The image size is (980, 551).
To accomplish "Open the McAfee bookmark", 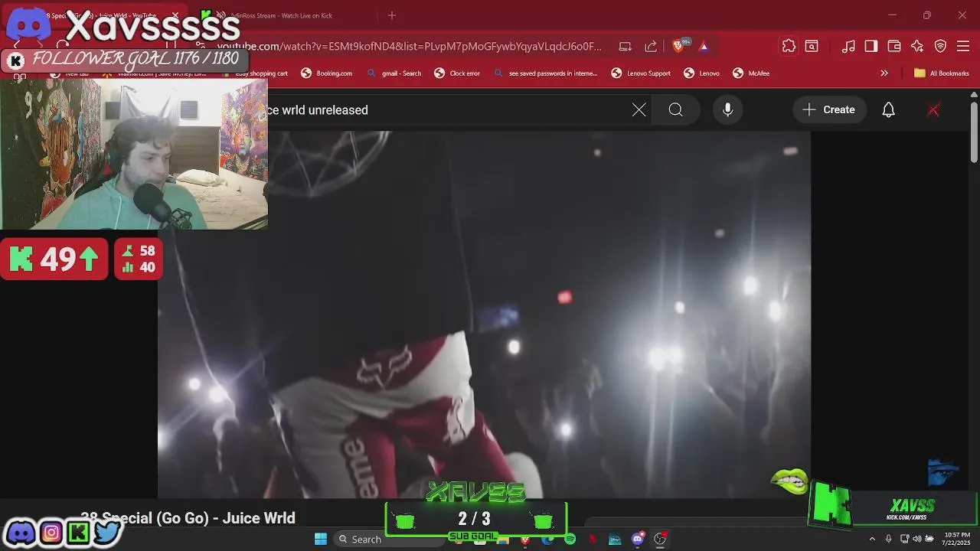I will 751,73.
